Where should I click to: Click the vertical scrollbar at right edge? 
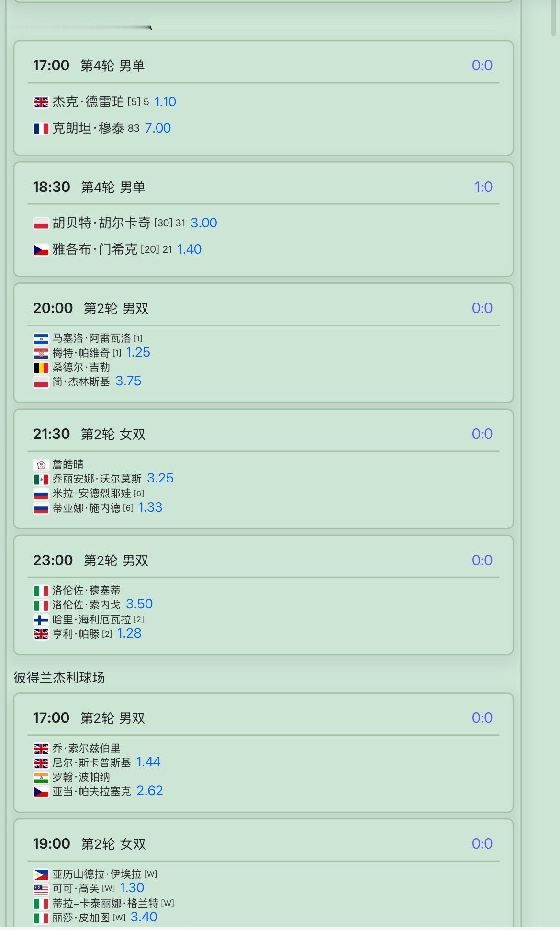pos(554,18)
